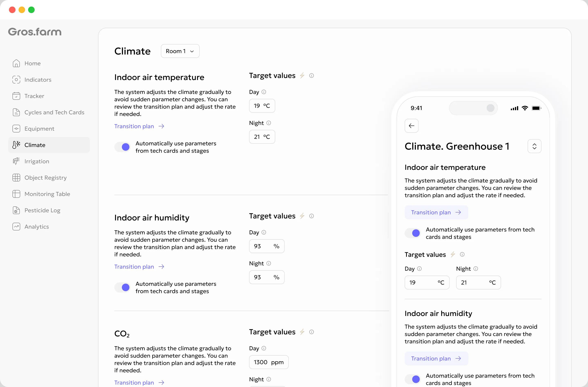588x387 pixels.
Task: Click the Irrigation sidebar icon
Action: tap(16, 161)
